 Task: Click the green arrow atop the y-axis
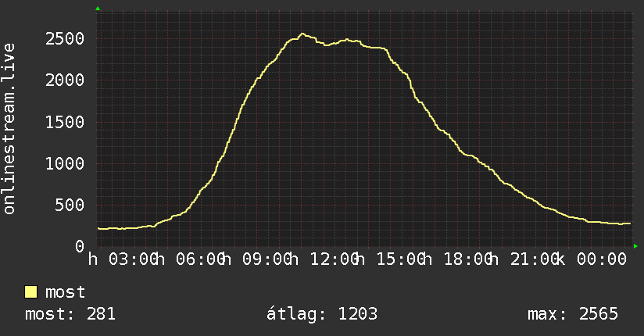point(98,9)
